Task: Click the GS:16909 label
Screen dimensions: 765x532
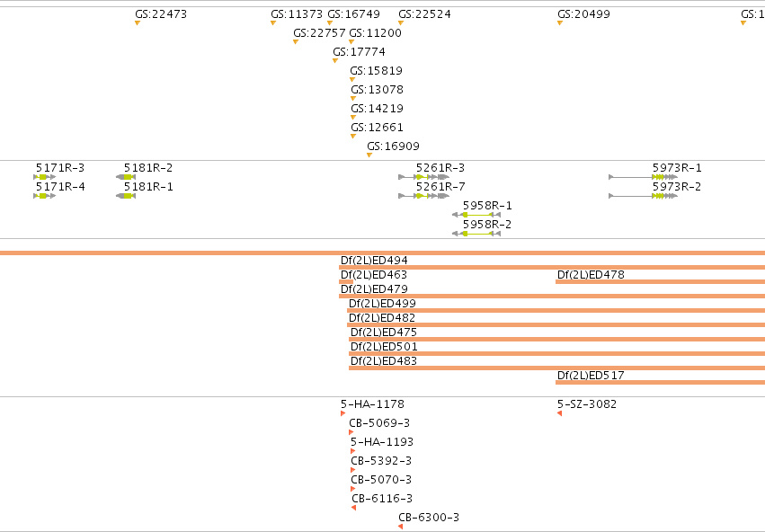Action: (393, 146)
